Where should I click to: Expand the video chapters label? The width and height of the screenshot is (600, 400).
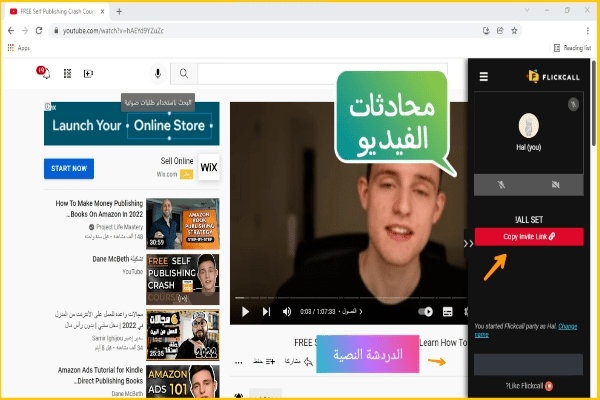351,312
